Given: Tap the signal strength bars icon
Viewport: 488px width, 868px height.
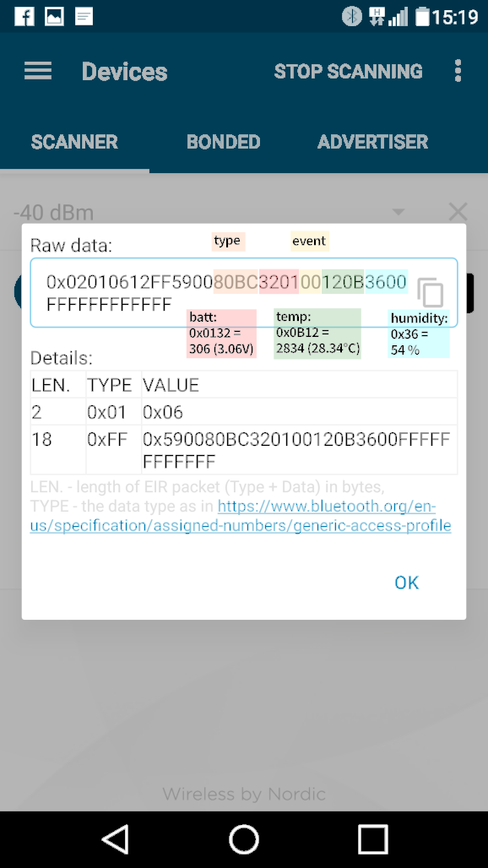Looking at the screenshot, I should 398,17.
